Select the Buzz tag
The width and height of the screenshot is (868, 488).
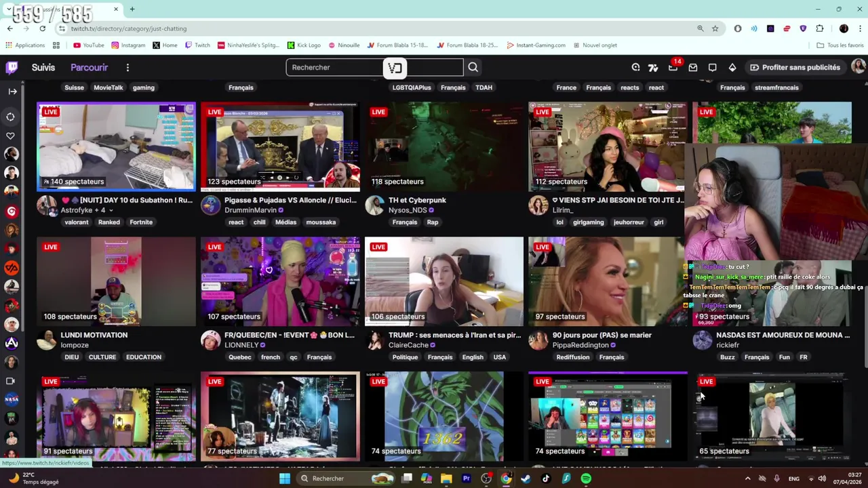728,357
